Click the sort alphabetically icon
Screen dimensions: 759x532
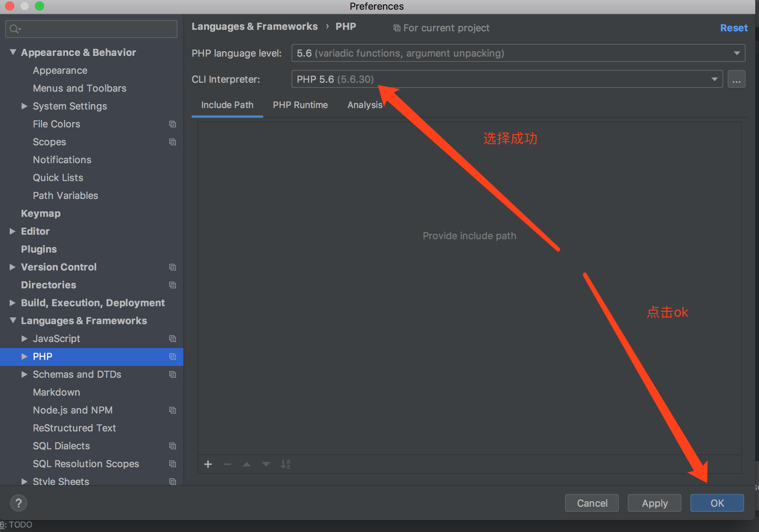[x=286, y=464]
